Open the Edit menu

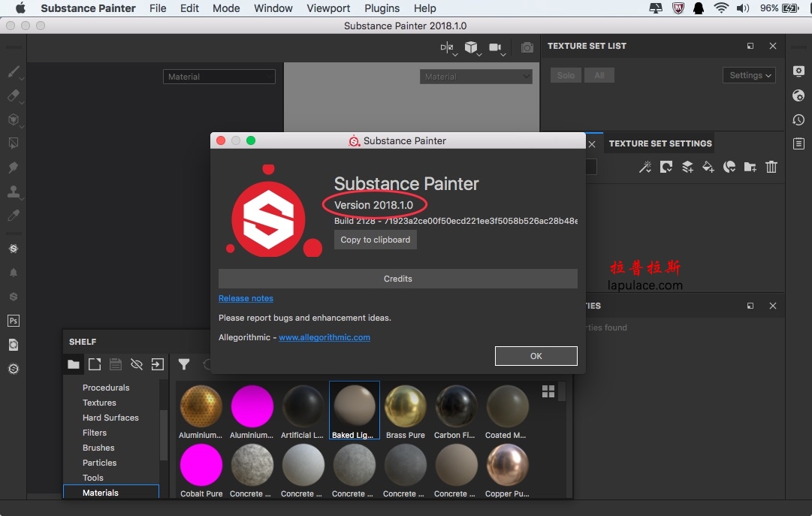click(x=189, y=8)
